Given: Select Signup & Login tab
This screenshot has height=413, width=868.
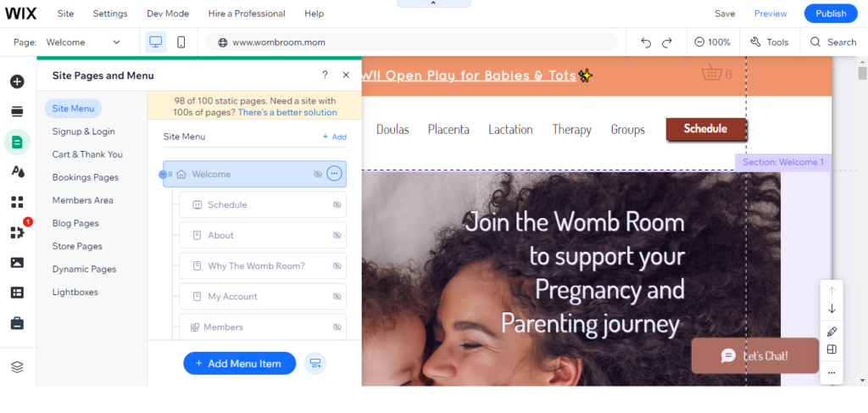Looking at the screenshot, I should click(84, 131).
